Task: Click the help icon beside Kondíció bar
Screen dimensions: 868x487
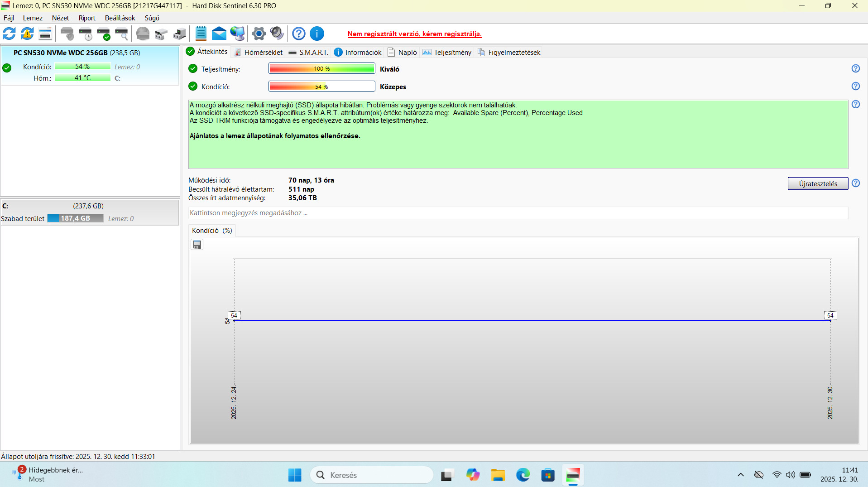Action: 856,86
